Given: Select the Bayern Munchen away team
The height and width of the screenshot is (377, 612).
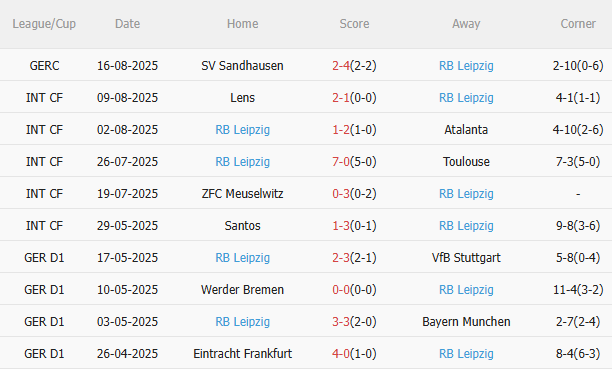Looking at the screenshot, I should (x=466, y=322).
